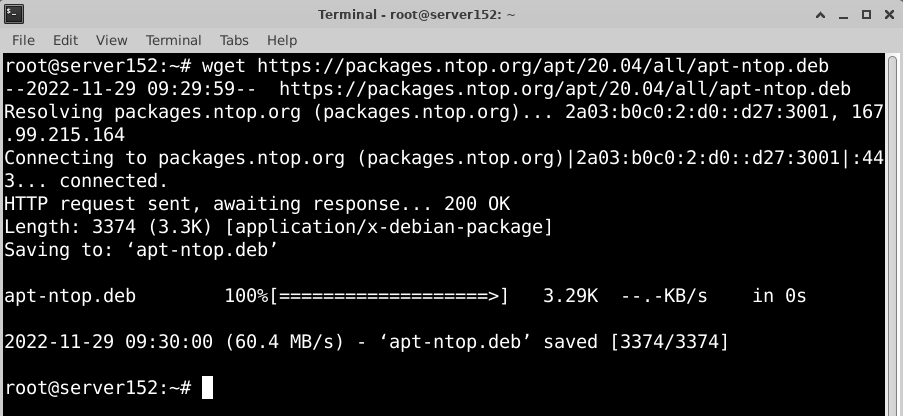
Task: Open the File menu
Action: (23, 40)
